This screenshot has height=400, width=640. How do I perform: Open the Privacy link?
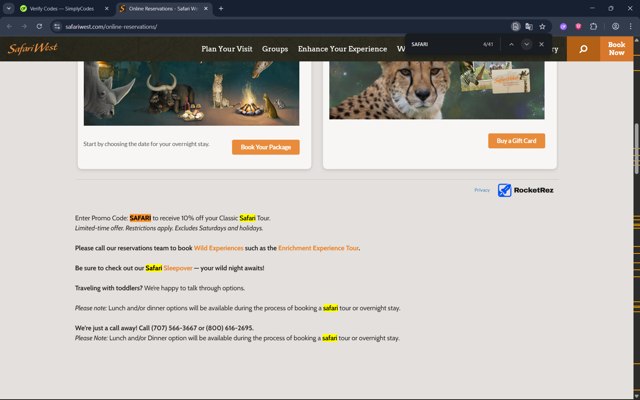coord(482,190)
